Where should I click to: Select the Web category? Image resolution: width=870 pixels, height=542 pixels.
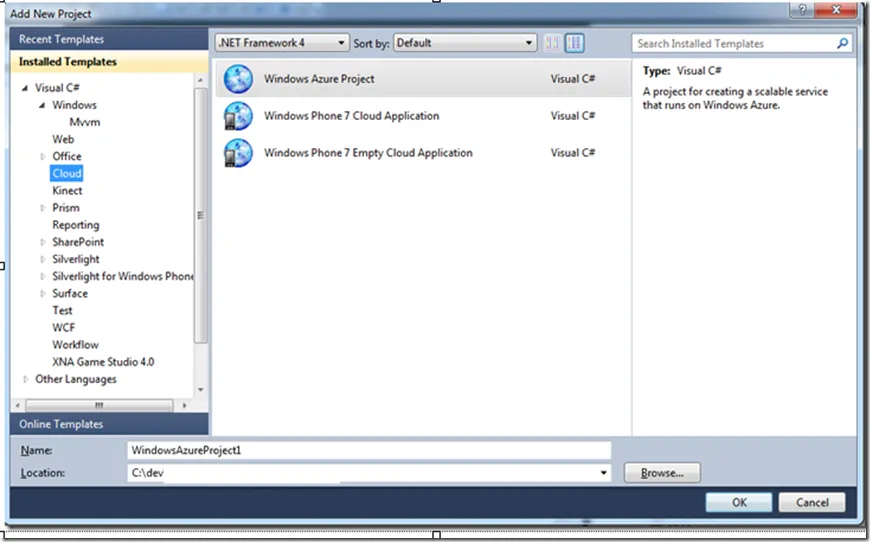click(63, 139)
